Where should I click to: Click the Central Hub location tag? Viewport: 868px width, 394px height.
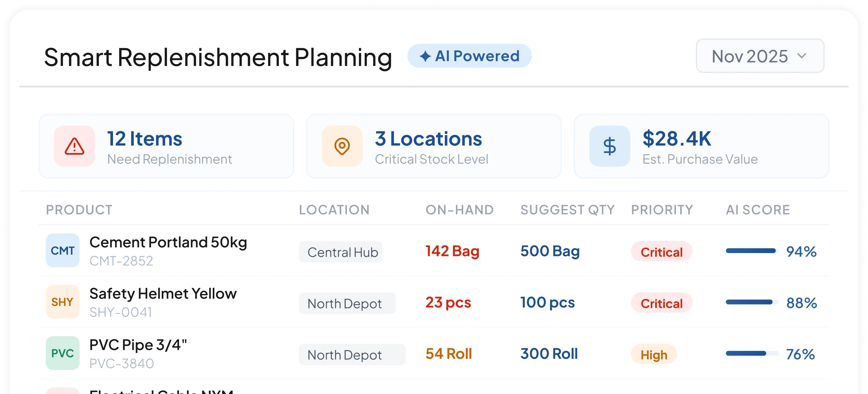[341, 252]
